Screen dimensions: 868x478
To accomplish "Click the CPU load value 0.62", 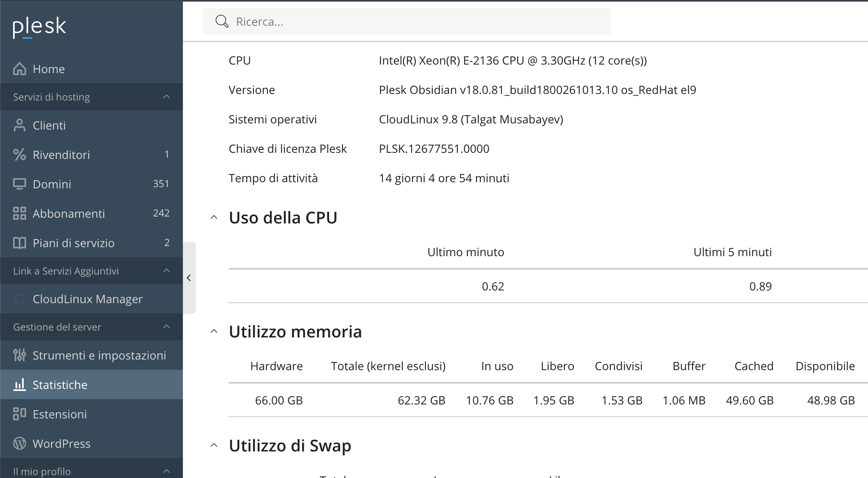I will point(493,286).
